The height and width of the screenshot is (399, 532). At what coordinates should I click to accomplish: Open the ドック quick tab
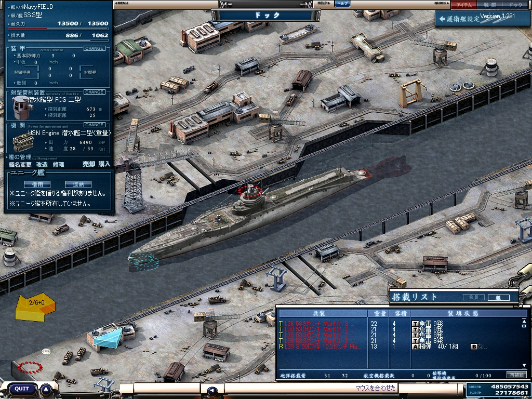click(516, 5)
